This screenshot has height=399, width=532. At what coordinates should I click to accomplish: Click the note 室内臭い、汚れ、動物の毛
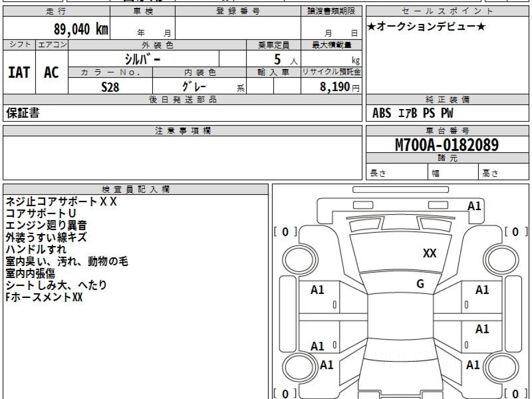[66, 261]
